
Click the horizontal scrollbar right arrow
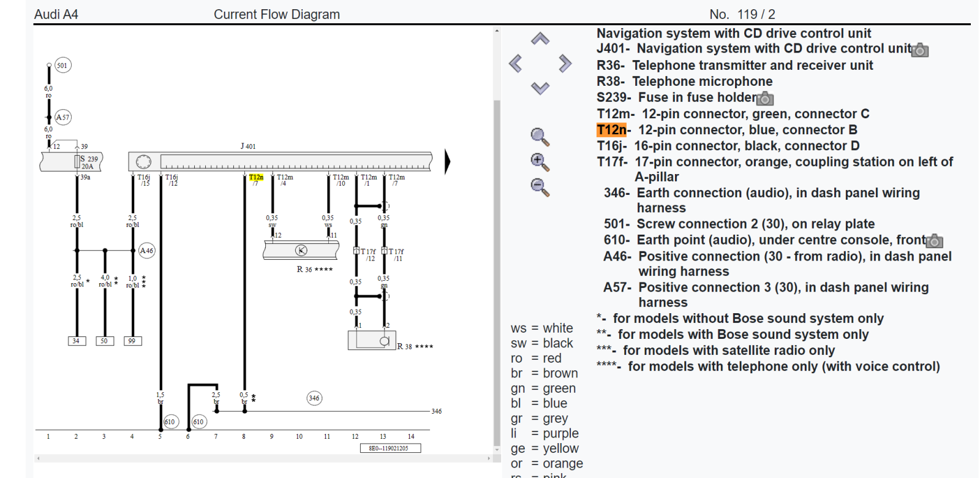point(489,458)
